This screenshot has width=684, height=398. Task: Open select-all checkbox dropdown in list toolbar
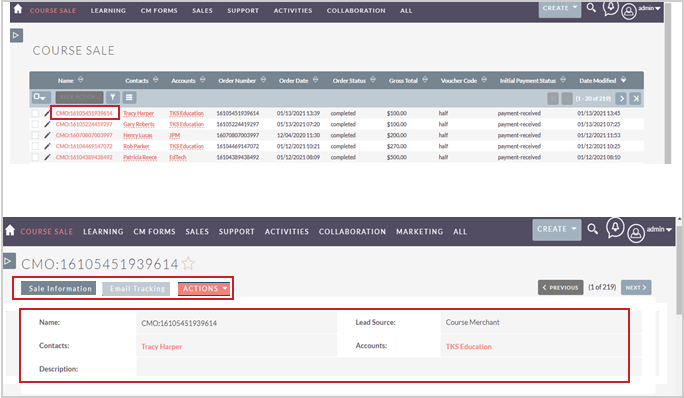(40, 97)
